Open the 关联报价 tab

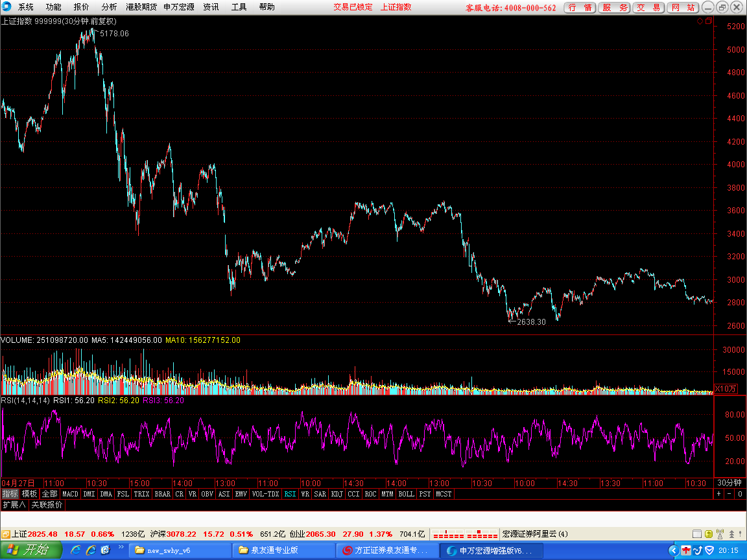tap(47, 505)
